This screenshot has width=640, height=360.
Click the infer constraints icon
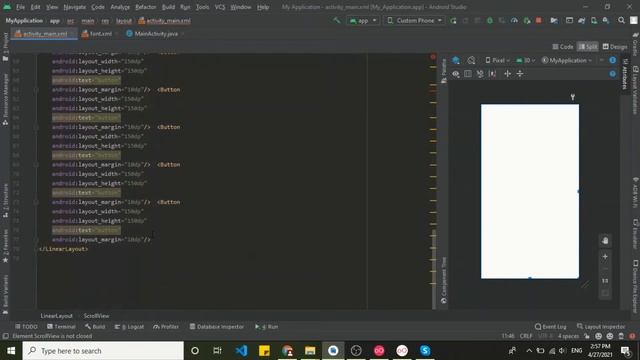[x=492, y=74]
